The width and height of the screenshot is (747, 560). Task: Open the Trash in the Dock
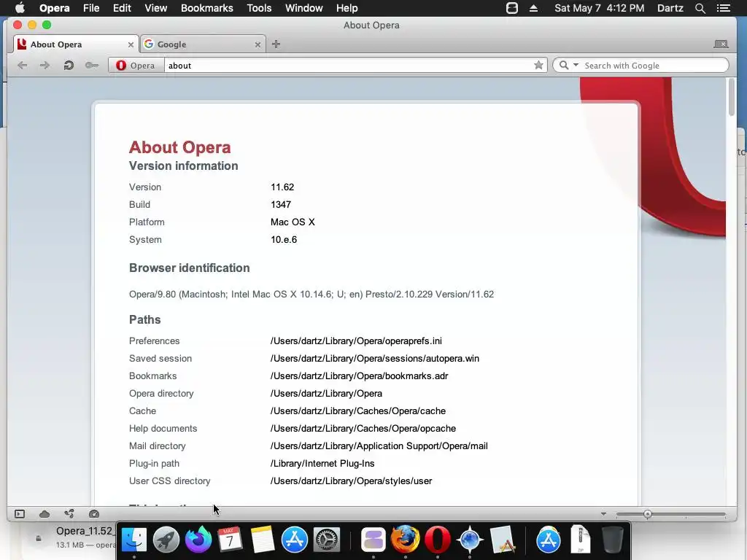(613, 540)
